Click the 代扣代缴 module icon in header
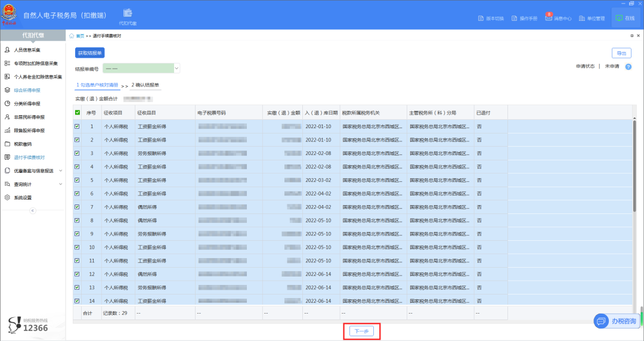The height and width of the screenshot is (341, 644). (128, 14)
